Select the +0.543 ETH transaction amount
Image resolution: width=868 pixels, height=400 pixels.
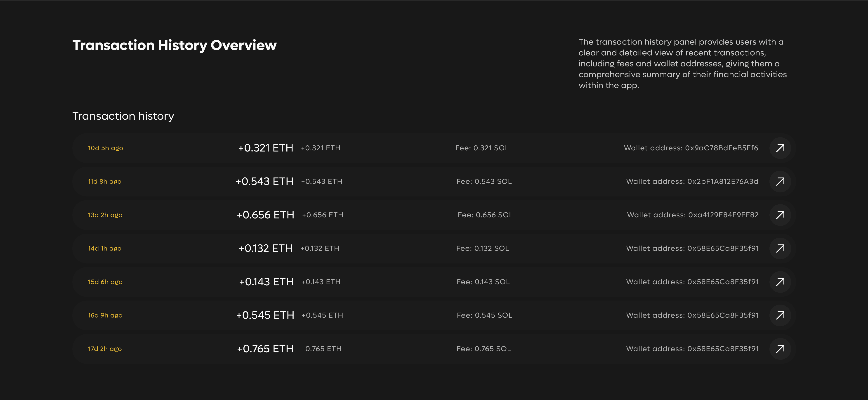pyautogui.click(x=264, y=181)
